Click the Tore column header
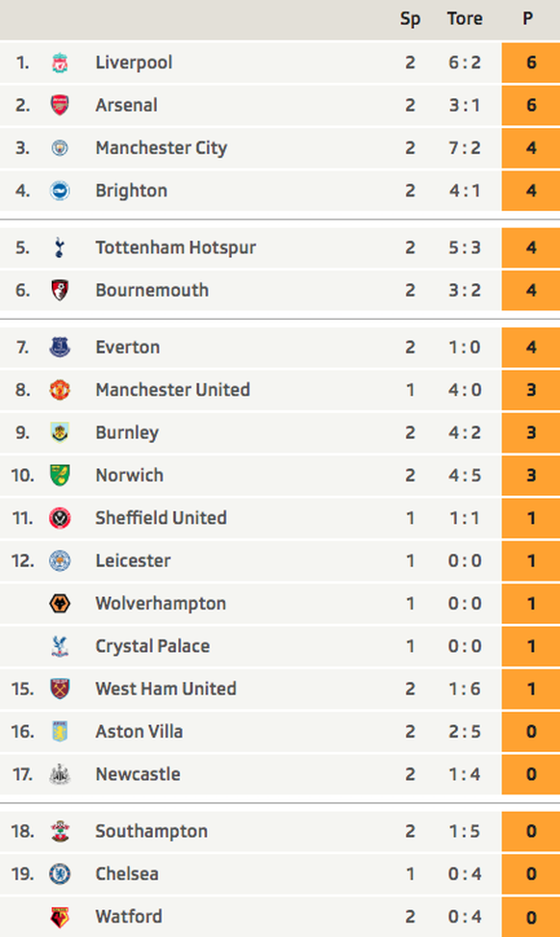560x937 pixels. click(x=465, y=18)
